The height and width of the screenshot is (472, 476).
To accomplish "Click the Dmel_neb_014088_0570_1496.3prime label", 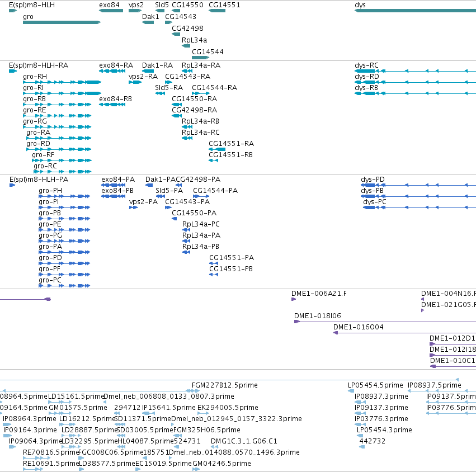I will pyautogui.click(x=234, y=452).
